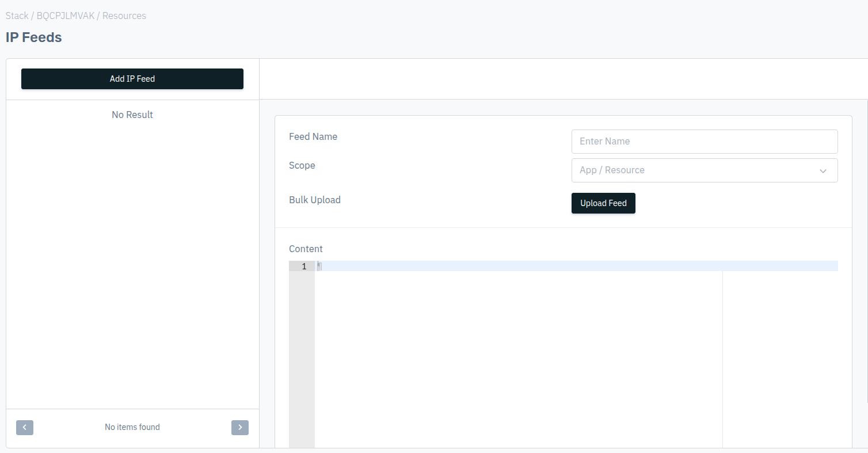
Task: Go to previous page with left chevron
Action: click(25, 428)
